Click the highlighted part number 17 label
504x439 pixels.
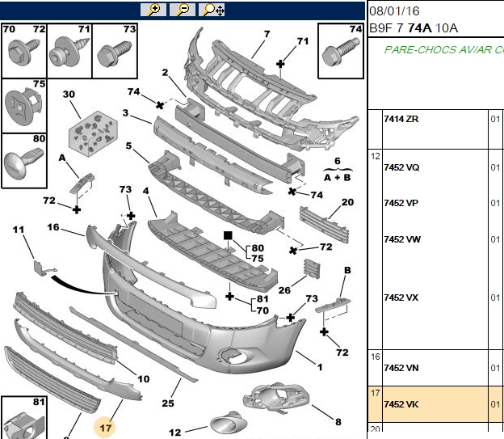(105, 428)
